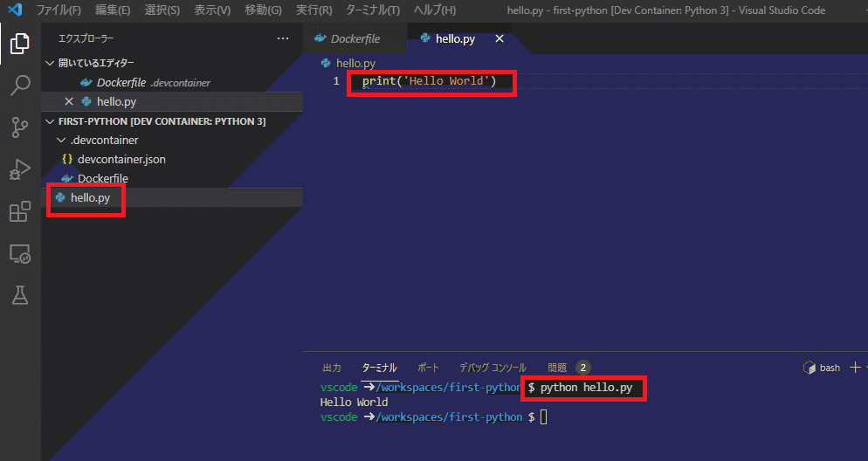868x461 pixels.
Task: Open the 実行(R) menu
Action: pyautogui.click(x=313, y=10)
